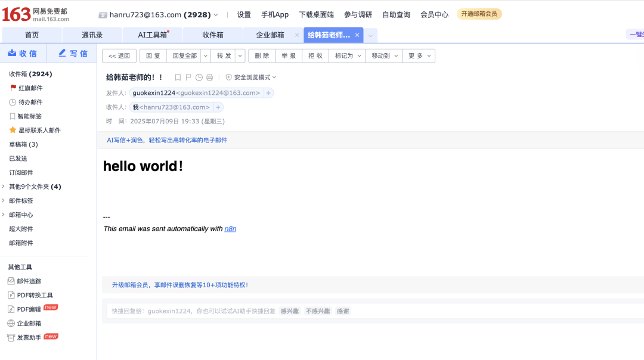
Task: Open the 设置 settings menu
Action: coord(244,14)
